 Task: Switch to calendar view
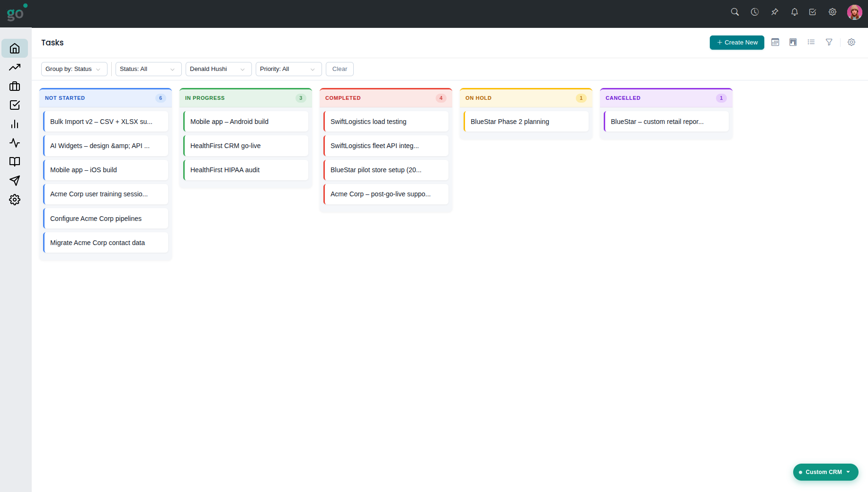[x=775, y=42]
